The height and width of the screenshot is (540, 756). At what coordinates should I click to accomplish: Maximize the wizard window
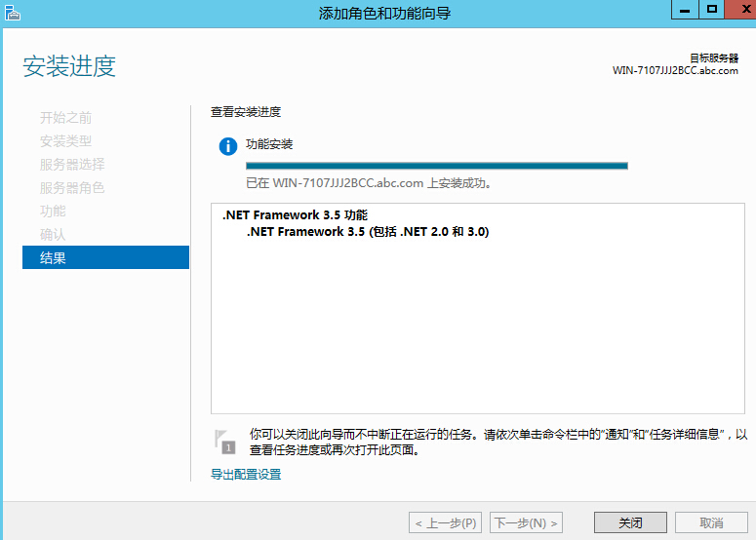[712, 10]
